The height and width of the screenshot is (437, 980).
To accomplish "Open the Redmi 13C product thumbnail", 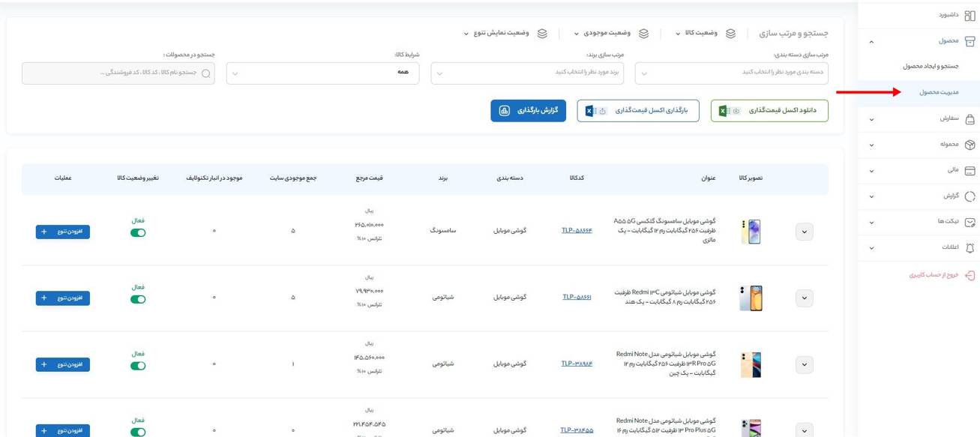I will tap(751, 298).
